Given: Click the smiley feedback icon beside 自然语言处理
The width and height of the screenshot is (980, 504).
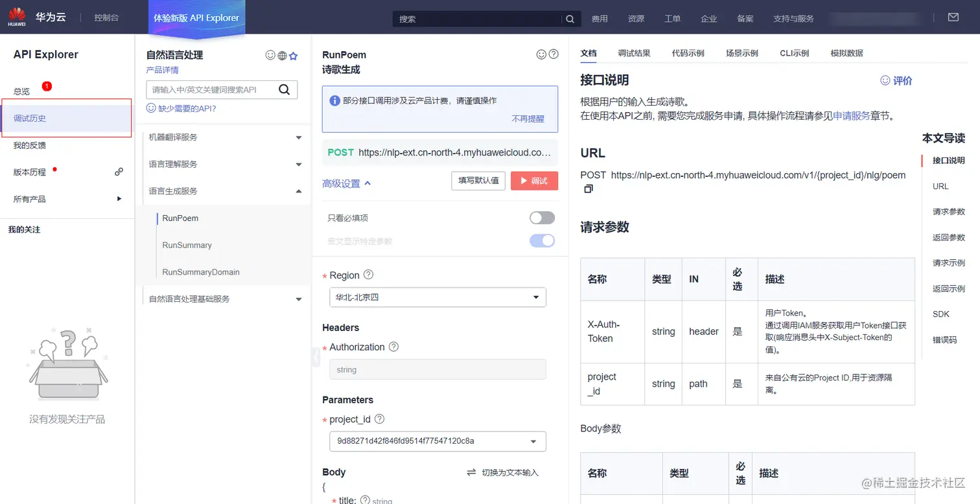Looking at the screenshot, I should [x=270, y=56].
